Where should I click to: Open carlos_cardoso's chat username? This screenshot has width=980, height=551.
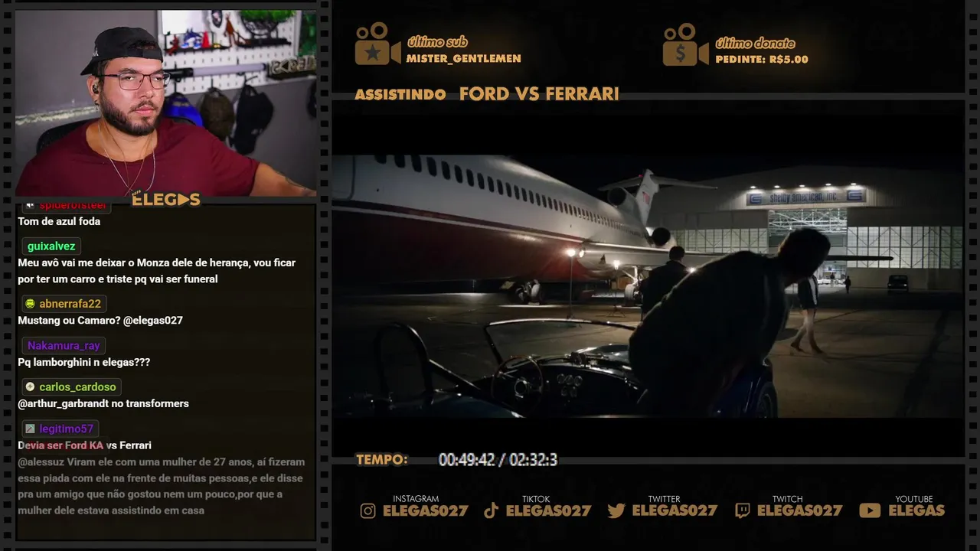77,387
